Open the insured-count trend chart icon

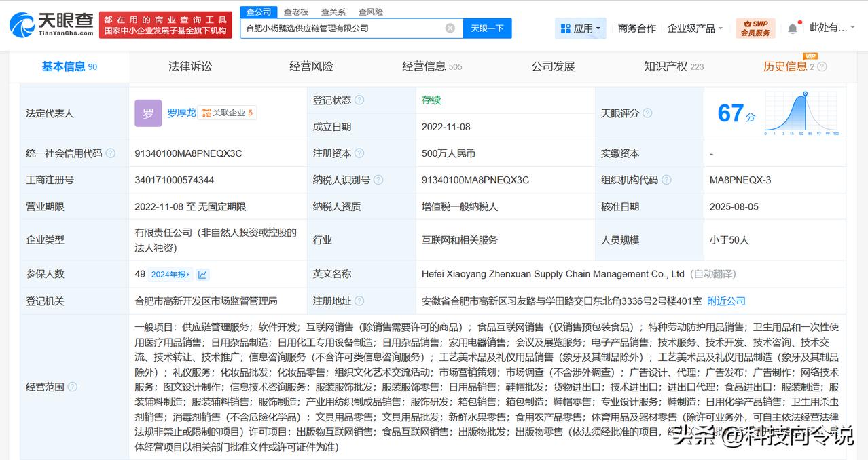202,274
